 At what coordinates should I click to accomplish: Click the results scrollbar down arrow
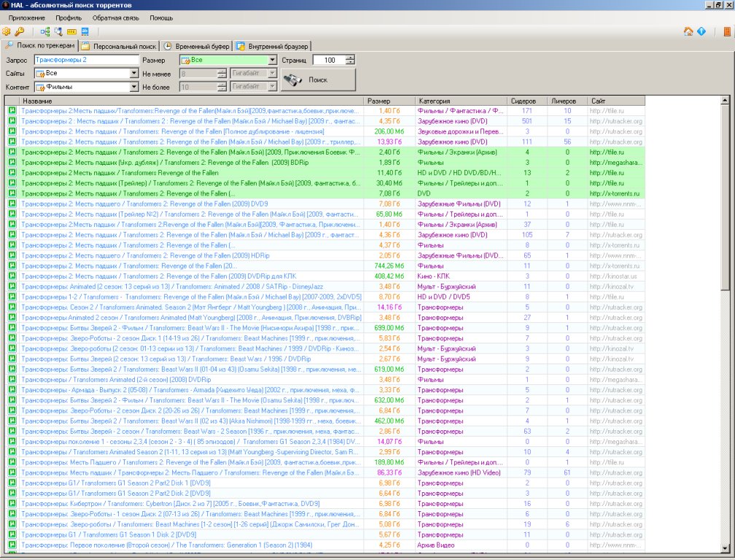(725, 548)
